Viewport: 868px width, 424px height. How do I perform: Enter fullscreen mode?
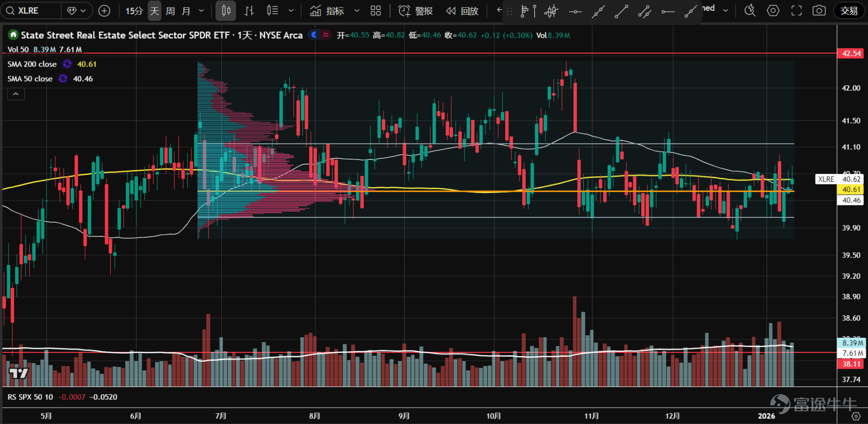pyautogui.click(x=796, y=10)
